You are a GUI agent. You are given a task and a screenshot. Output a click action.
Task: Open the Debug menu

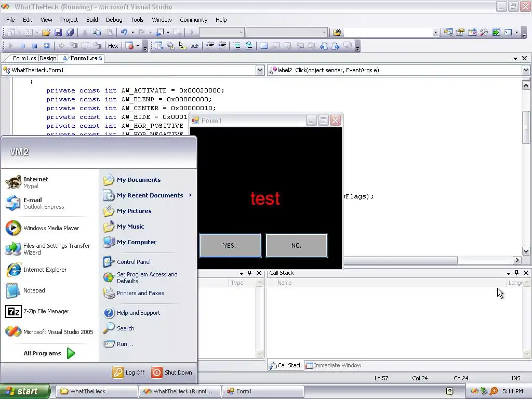tap(114, 20)
